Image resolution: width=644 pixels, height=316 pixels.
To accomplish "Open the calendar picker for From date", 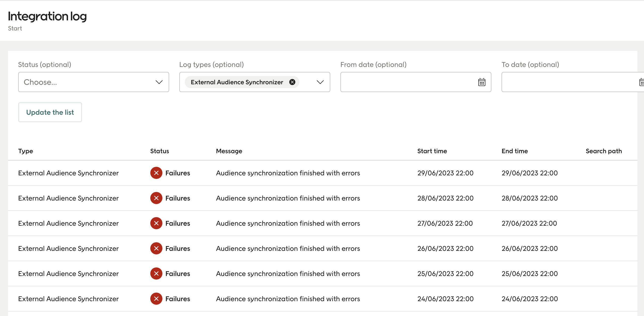I will (481, 82).
